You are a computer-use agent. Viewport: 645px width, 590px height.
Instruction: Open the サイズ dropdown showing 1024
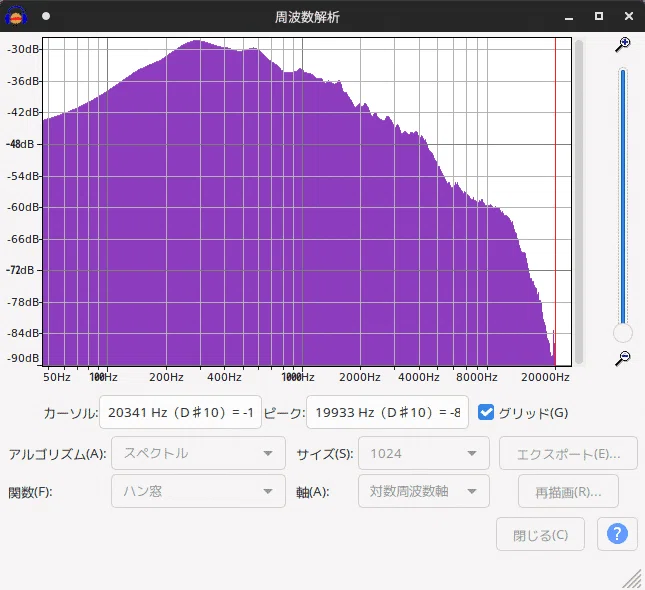pos(424,453)
